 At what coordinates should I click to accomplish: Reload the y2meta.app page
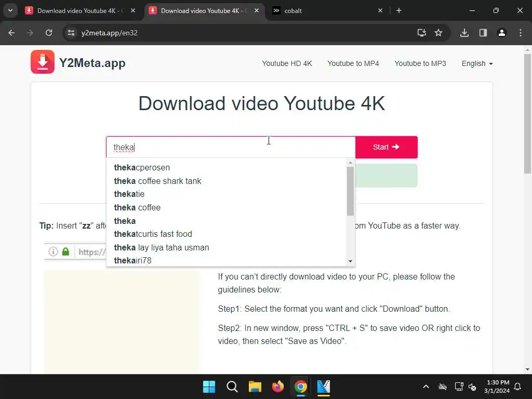click(x=49, y=33)
